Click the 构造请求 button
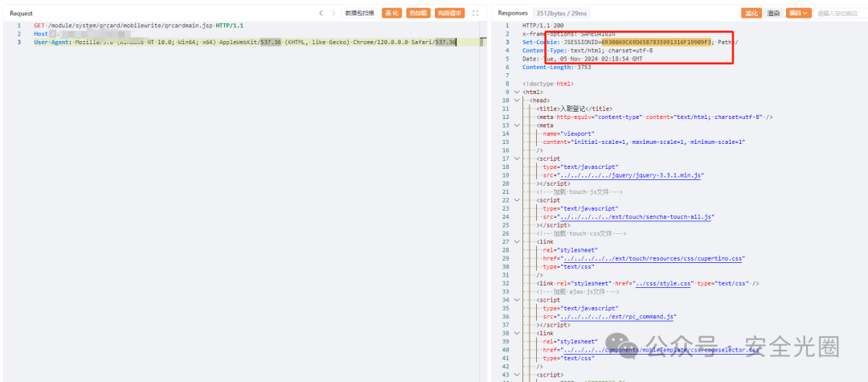The image size is (868, 382). tap(449, 13)
